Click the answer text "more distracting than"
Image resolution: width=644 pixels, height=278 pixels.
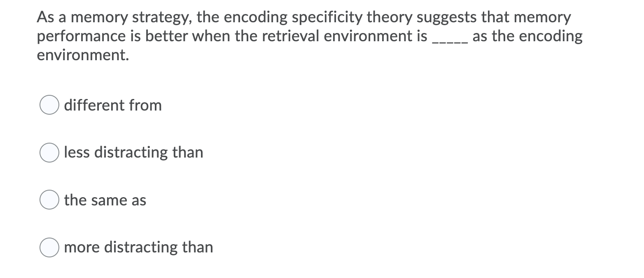click(138, 247)
